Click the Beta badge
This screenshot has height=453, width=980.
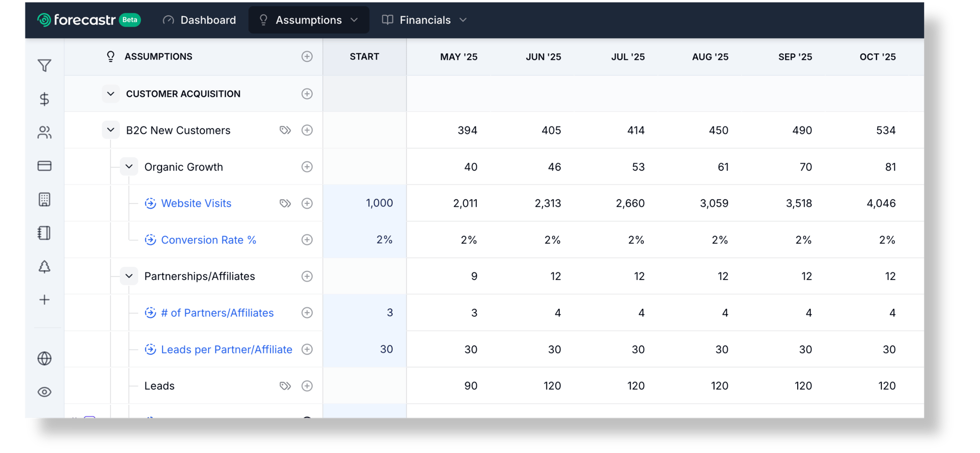[x=130, y=20]
